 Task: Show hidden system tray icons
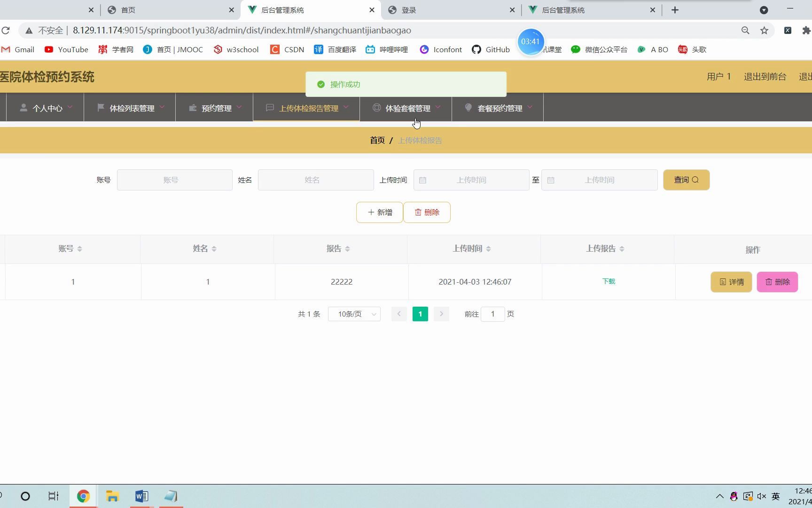coord(719,496)
